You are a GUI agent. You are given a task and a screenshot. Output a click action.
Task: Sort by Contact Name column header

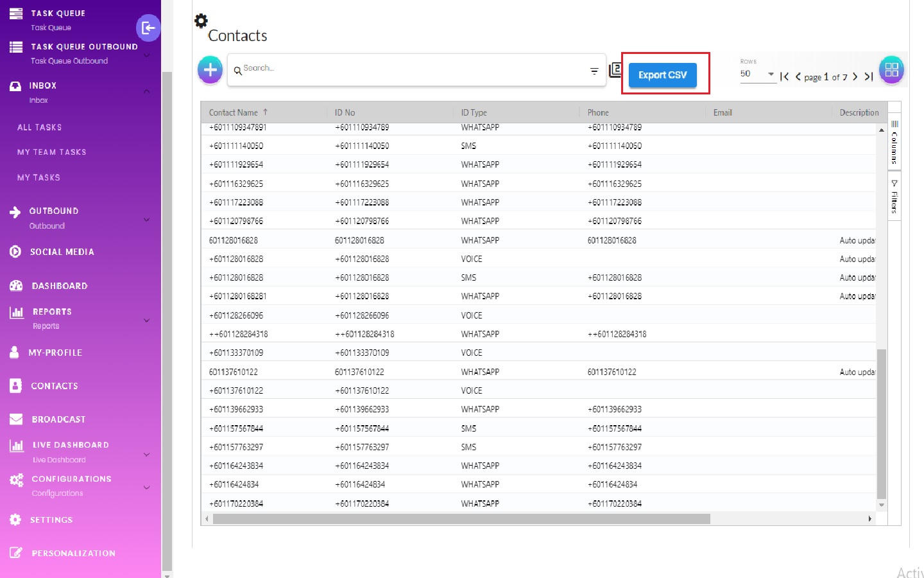click(x=234, y=112)
